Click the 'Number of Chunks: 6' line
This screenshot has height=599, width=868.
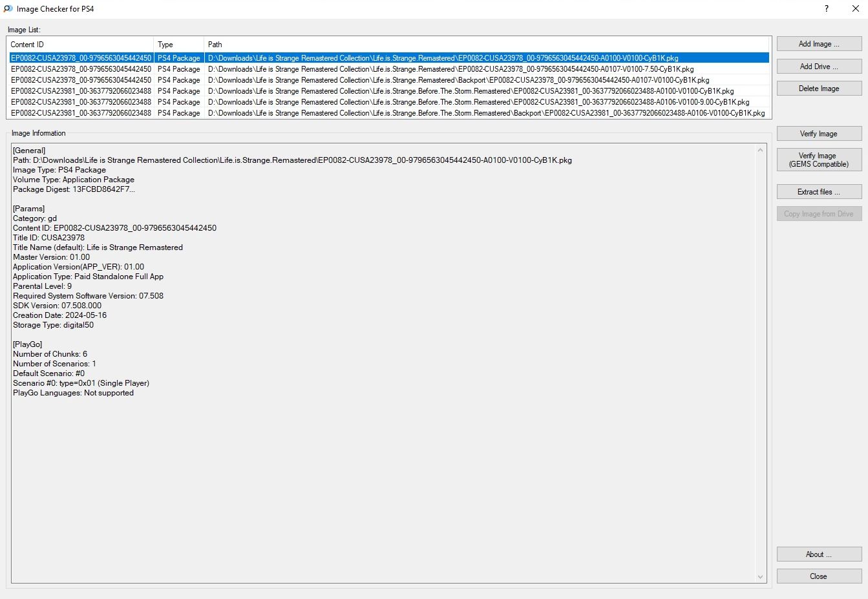50,354
